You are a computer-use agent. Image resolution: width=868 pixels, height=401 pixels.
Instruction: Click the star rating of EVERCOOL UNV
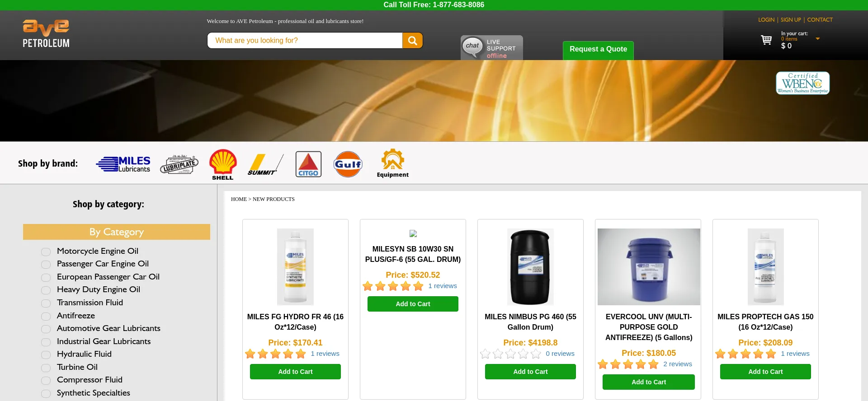coord(628,364)
